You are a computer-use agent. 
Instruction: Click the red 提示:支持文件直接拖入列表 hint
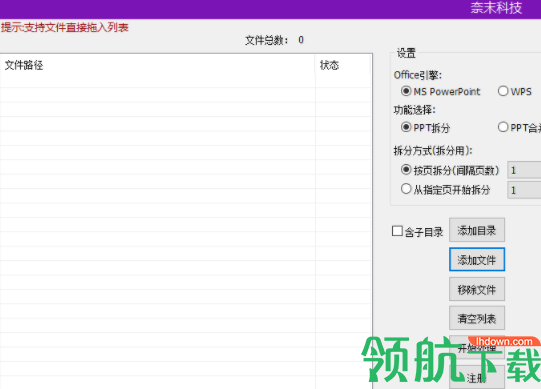(x=65, y=27)
